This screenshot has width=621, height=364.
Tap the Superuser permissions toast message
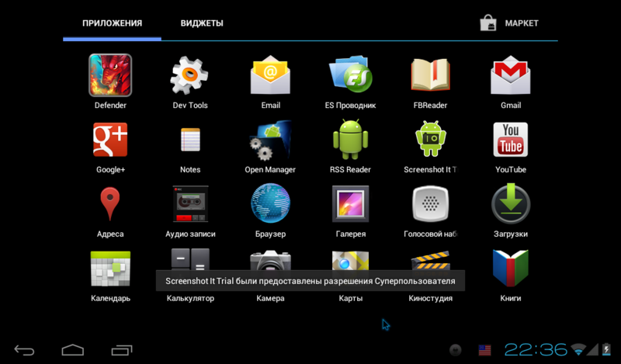pos(310,281)
